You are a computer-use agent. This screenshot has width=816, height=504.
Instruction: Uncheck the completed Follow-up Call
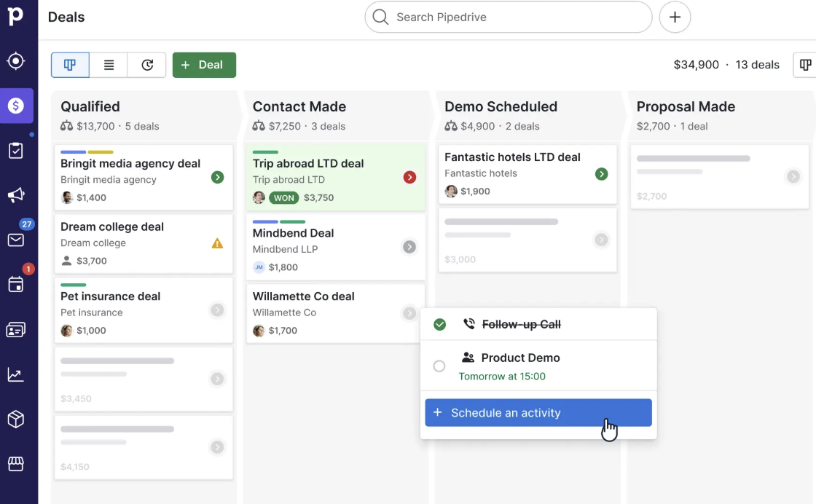point(439,324)
